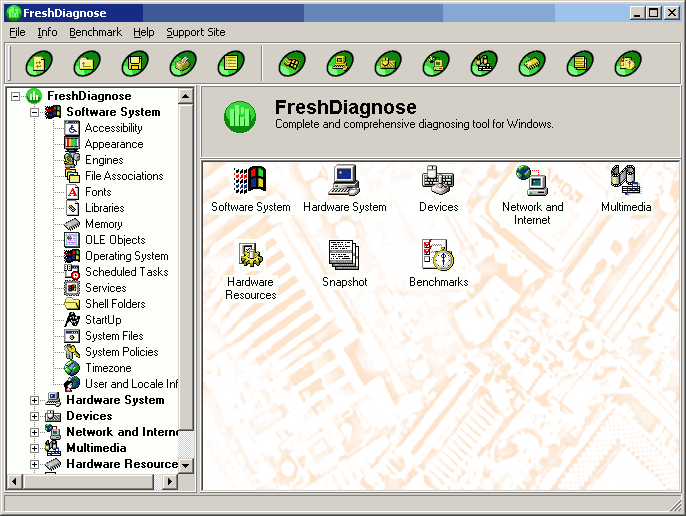Click the green FreshDiagnose logo in the header
The width and height of the screenshot is (686, 516).
[x=240, y=117]
